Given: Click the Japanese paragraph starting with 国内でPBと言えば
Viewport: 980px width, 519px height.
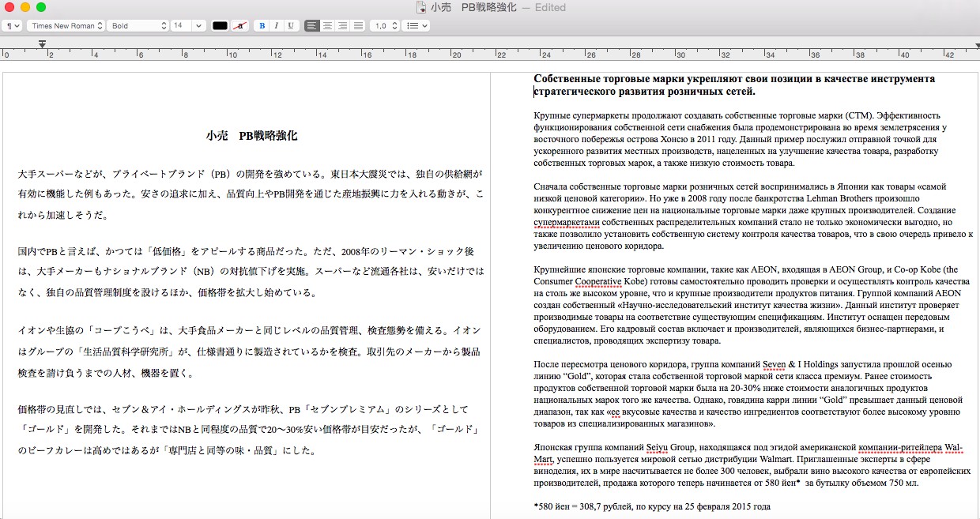Looking at the screenshot, I should coord(251,272).
